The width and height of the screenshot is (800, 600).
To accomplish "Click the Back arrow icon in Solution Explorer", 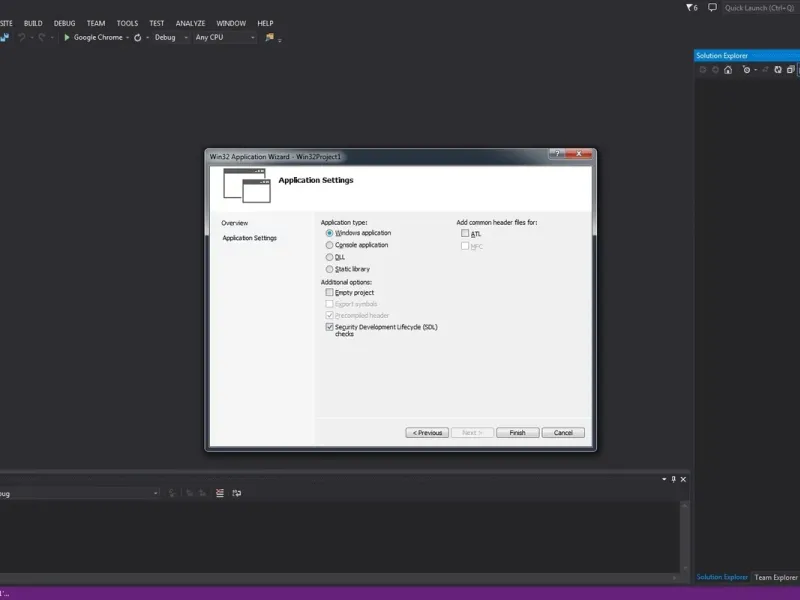I will point(703,70).
